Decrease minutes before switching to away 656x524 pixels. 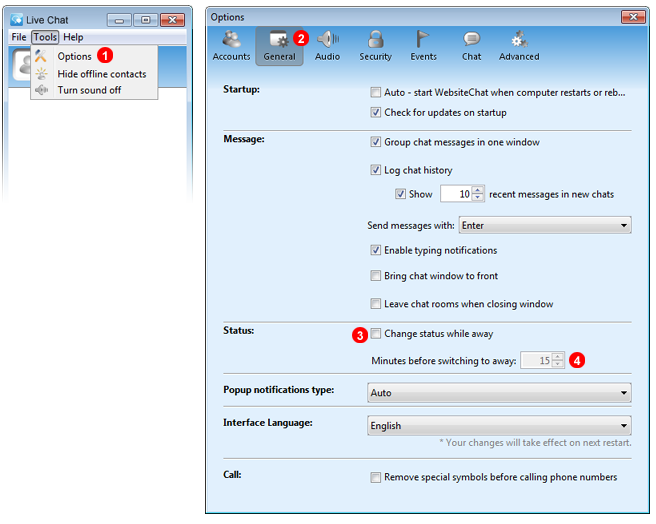tap(557, 364)
